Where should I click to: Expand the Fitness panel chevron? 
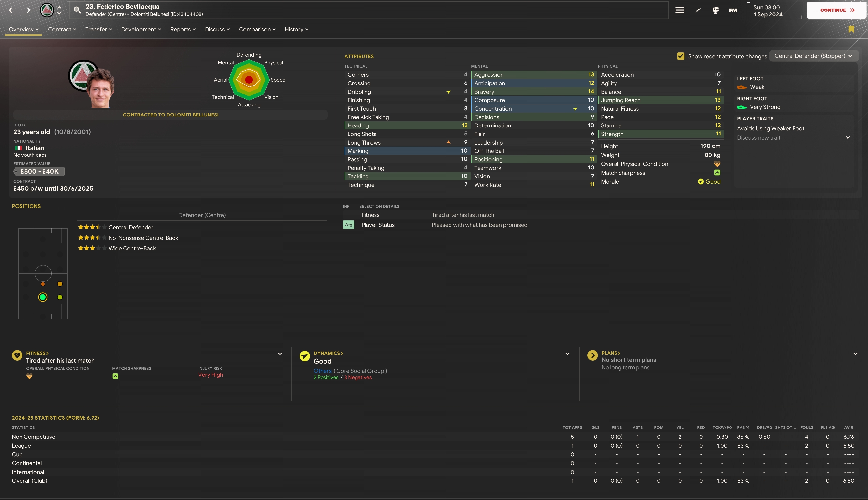280,354
